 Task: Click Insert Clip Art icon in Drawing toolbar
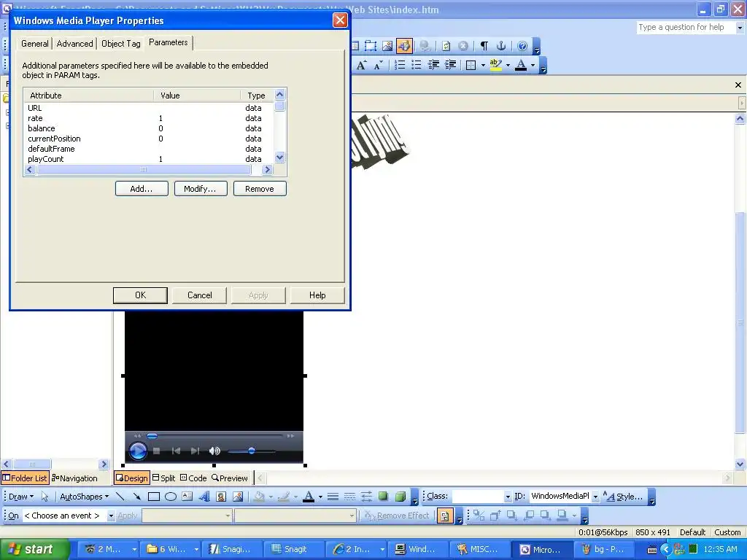pos(221,496)
